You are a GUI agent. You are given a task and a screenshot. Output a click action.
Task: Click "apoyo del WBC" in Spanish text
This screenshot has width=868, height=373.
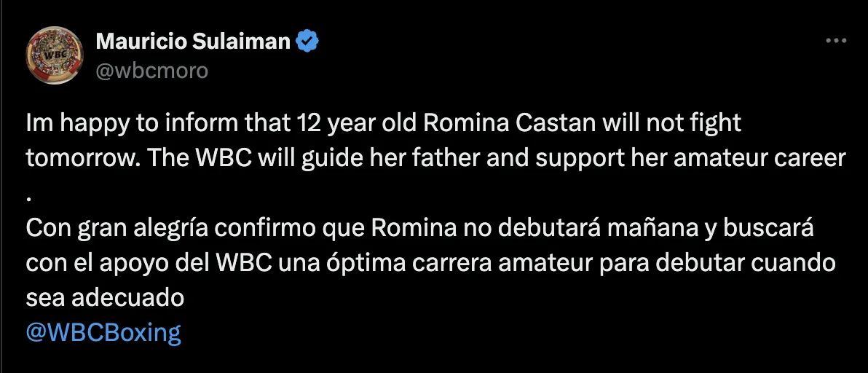189,263
